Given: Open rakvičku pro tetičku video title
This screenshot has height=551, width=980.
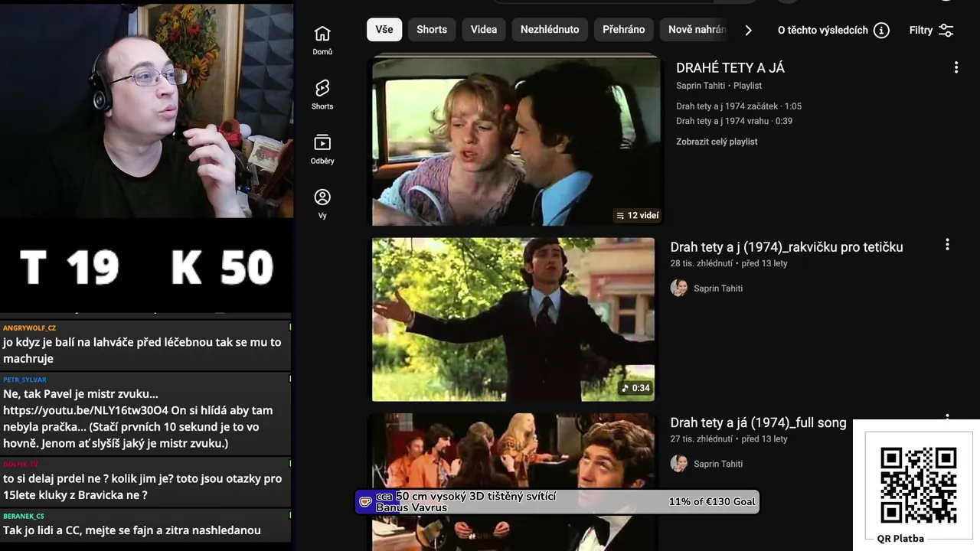Looking at the screenshot, I should (x=786, y=247).
